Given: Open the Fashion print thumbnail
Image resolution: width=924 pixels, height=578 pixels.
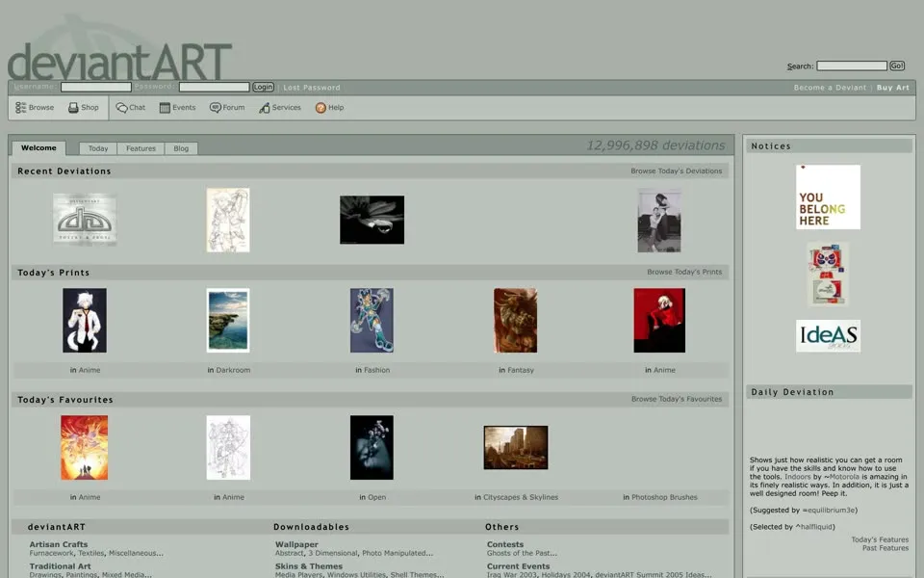Looking at the screenshot, I should pyautogui.click(x=372, y=320).
